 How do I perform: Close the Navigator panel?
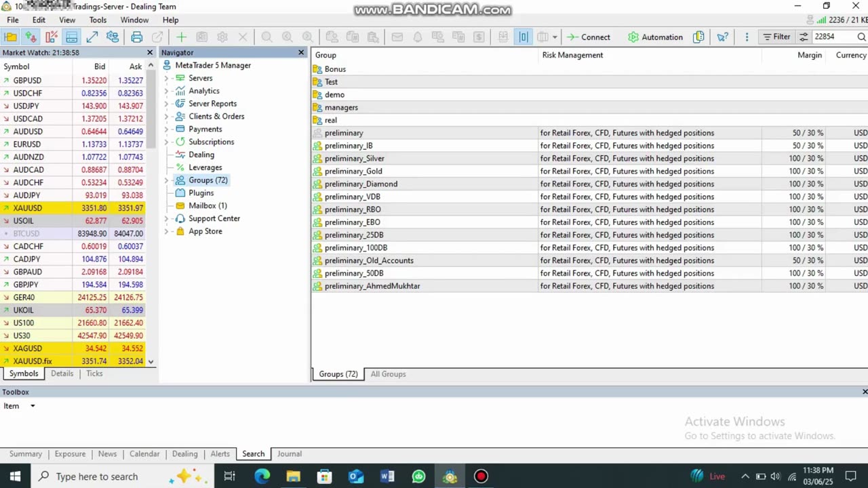(301, 52)
